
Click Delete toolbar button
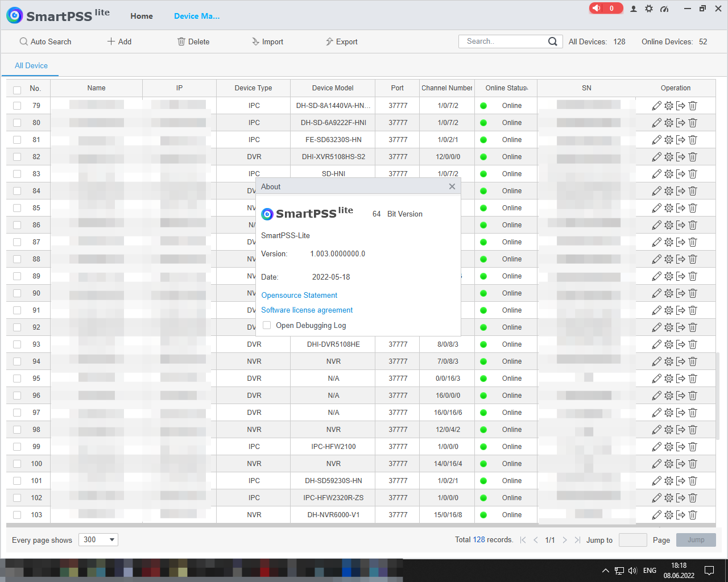[193, 41]
